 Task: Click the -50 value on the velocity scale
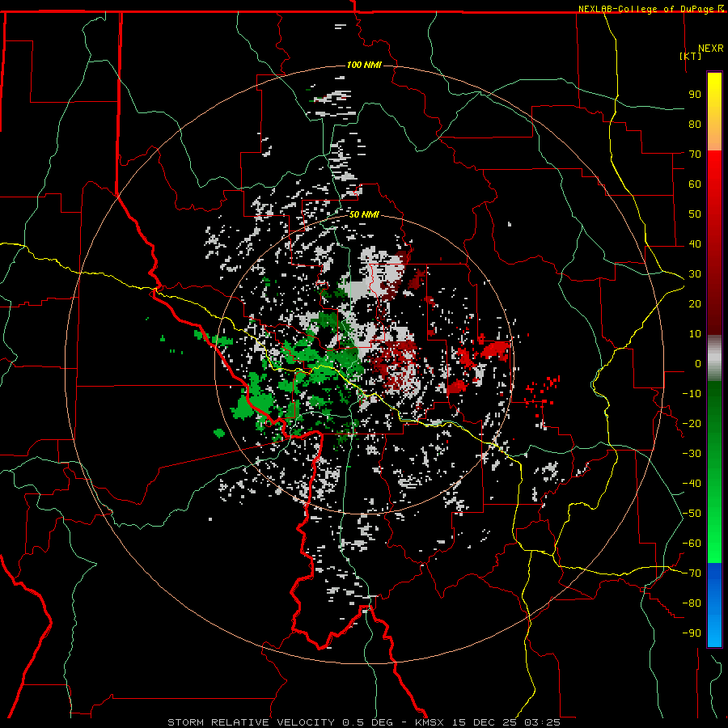point(692,514)
